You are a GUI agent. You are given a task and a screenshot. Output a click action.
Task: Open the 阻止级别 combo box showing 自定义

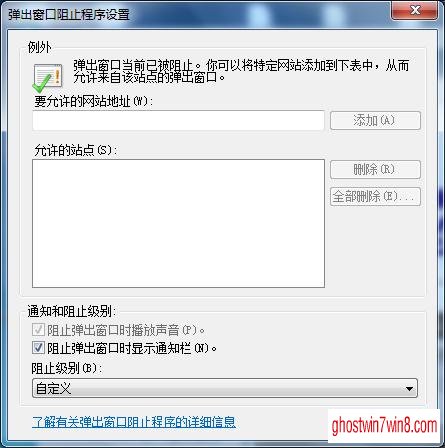pos(225,388)
